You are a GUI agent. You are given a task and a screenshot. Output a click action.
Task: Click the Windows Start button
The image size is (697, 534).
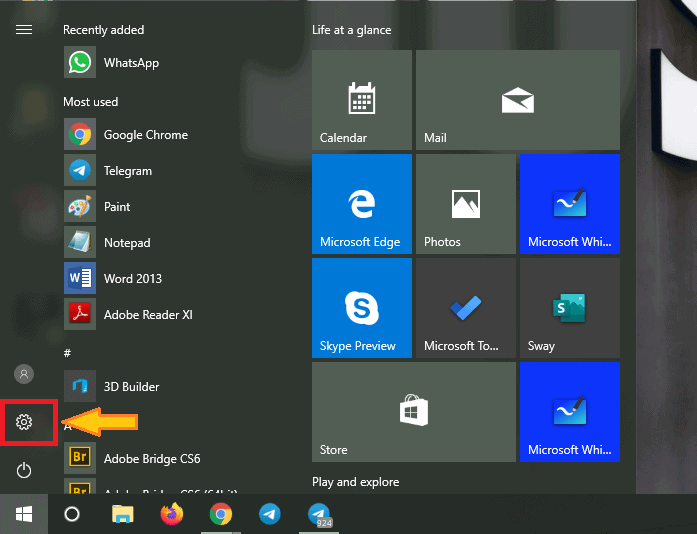click(24, 514)
